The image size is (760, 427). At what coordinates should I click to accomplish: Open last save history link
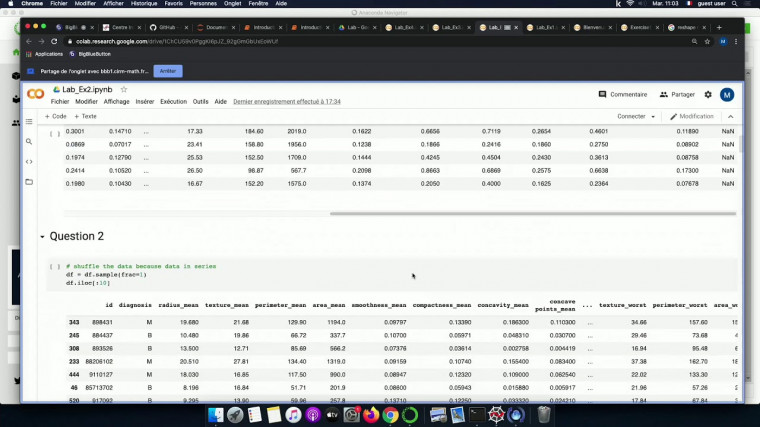click(287, 102)
